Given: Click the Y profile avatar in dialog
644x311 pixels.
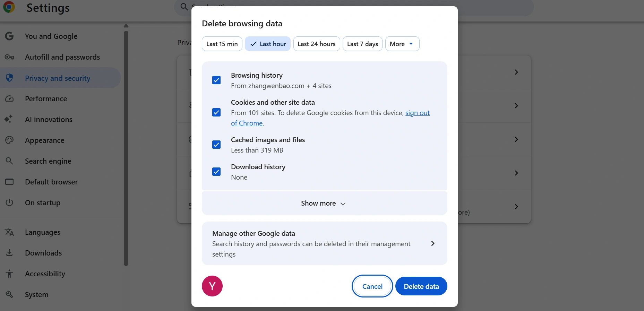Looking at the screenshot, I should (212, 286).
